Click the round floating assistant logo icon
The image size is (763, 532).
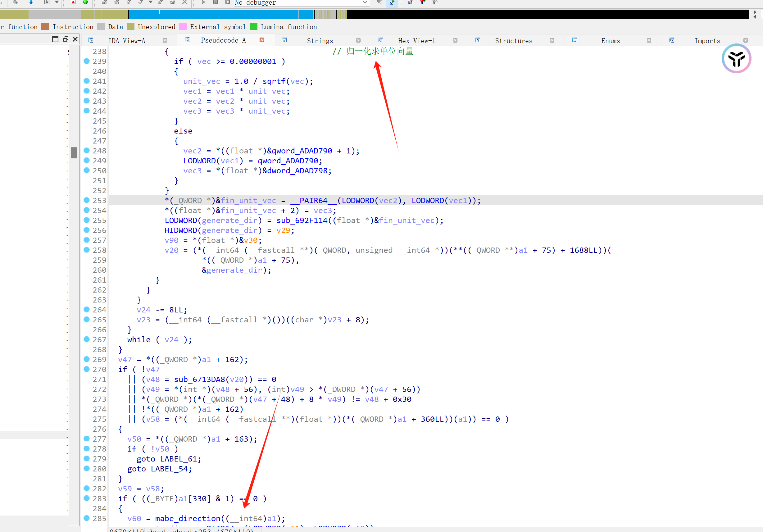[736, 59]
